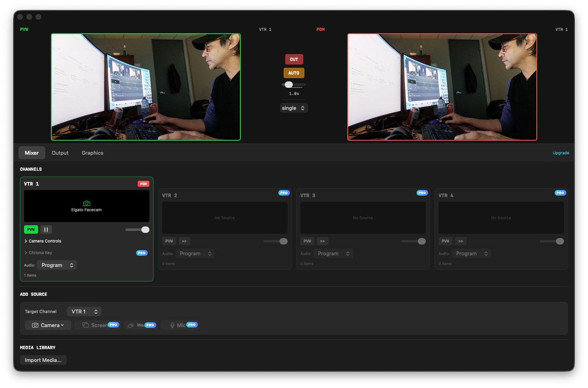Click the pause icon on VTR 1
The image size is (588, 388).
pyautogui.click(x=46, y=229)
